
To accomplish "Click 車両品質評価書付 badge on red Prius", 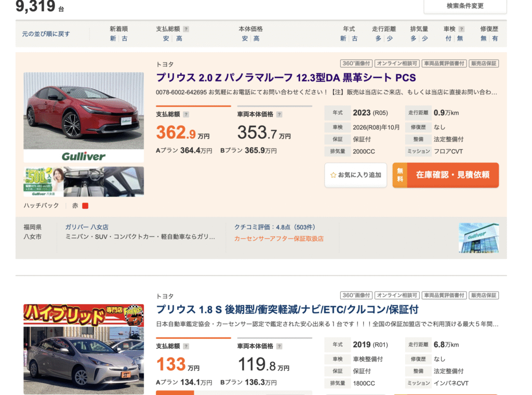I will click(x=444, y=63).
